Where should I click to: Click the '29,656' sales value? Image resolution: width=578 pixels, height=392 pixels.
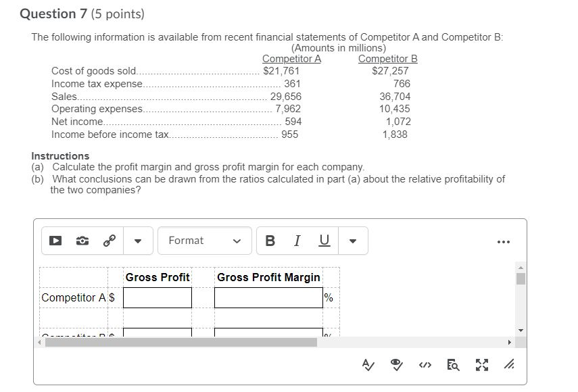pyautogui.click(x=286, y=97)
